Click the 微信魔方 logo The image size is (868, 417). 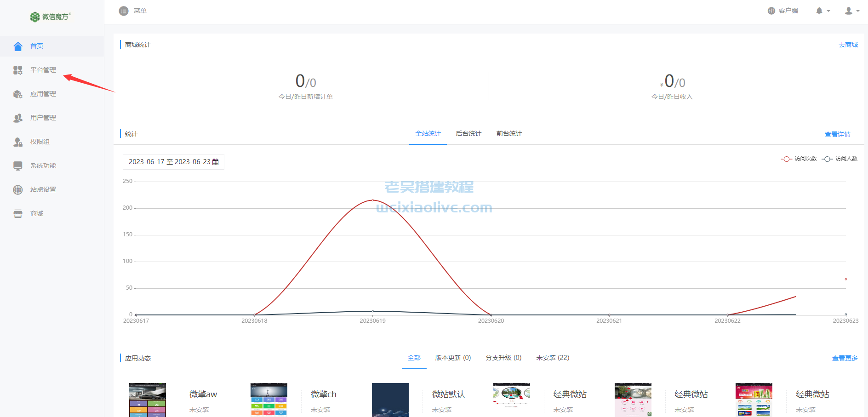pyautogui.click(x=49, y=17)
